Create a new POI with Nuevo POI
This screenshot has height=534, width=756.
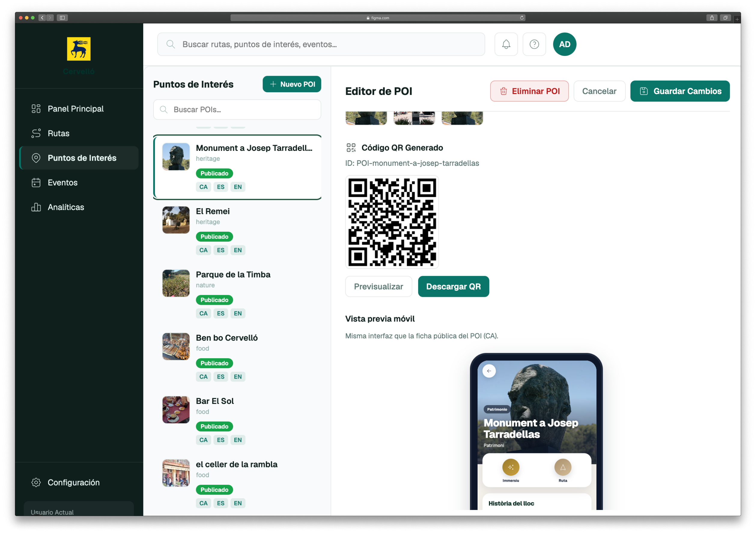click(292, 84)
